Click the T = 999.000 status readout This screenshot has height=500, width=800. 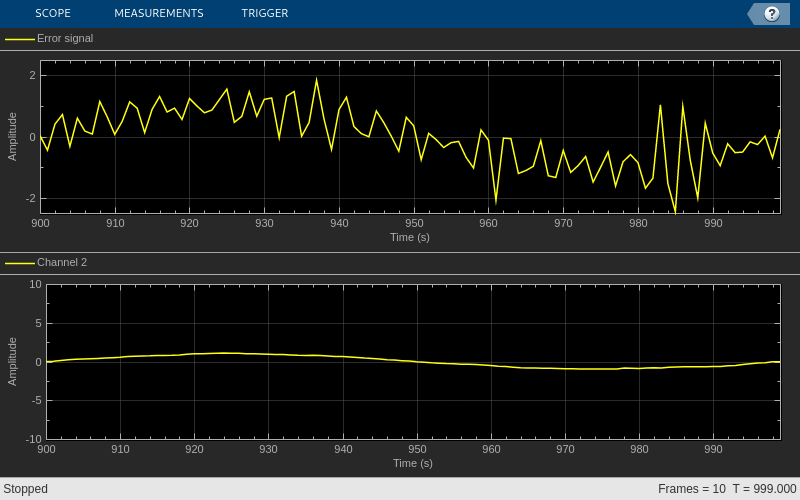pos(764,489)
